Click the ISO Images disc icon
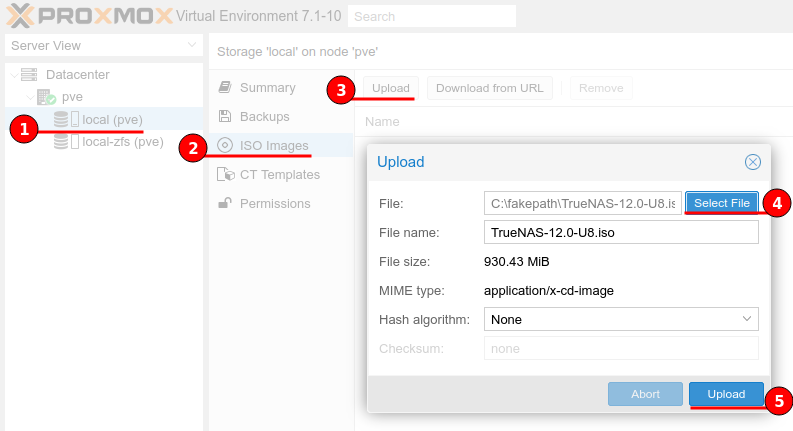793x431 pixels. point(225,145)
